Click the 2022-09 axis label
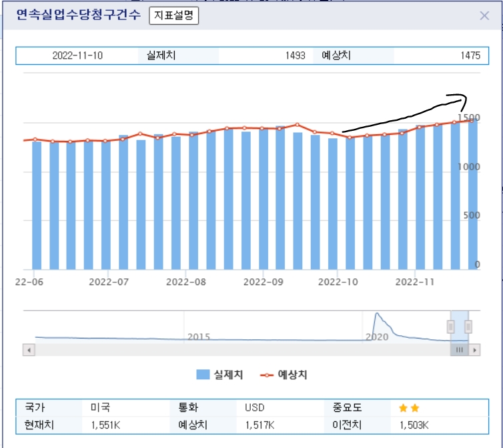 pyautogui.click(x=264, y=282)
